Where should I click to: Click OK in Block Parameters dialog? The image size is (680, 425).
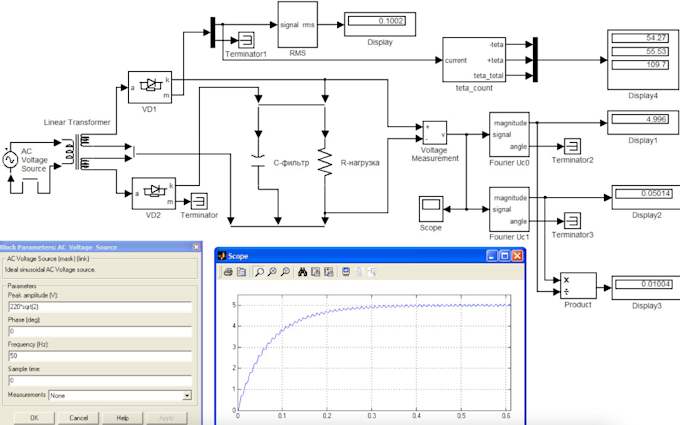pyautogui.click(x=34, y=418)
